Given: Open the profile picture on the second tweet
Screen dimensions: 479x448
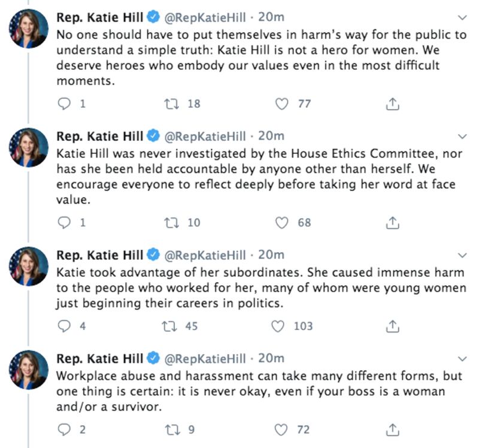Looking at the screenshot, I should pyautogui.click(x=29, y=147).
